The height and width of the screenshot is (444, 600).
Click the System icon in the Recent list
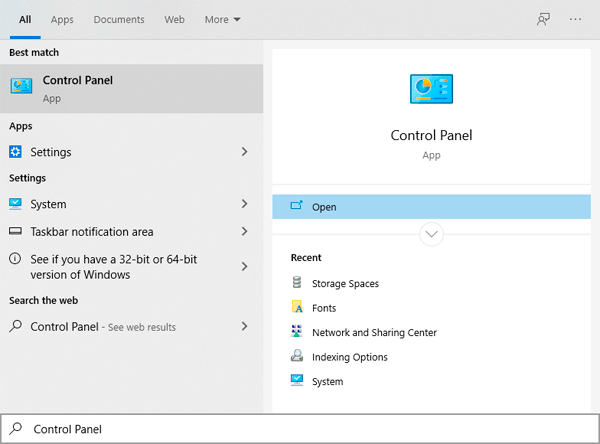297,380
